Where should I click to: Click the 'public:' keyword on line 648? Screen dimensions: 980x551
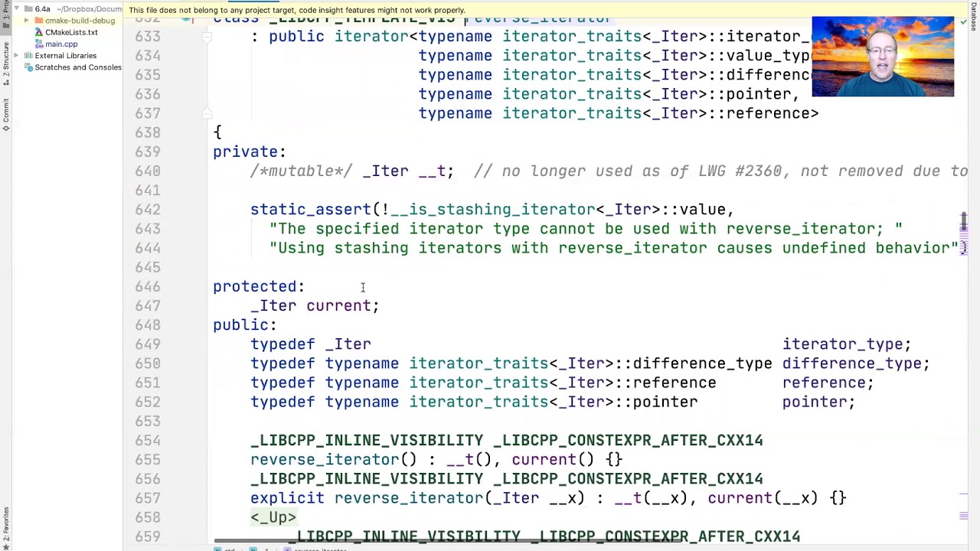(x=245, y=324)
